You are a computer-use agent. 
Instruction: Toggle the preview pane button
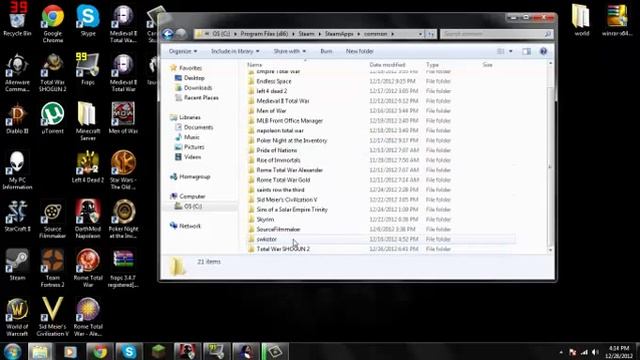click(x=527, y=51)
